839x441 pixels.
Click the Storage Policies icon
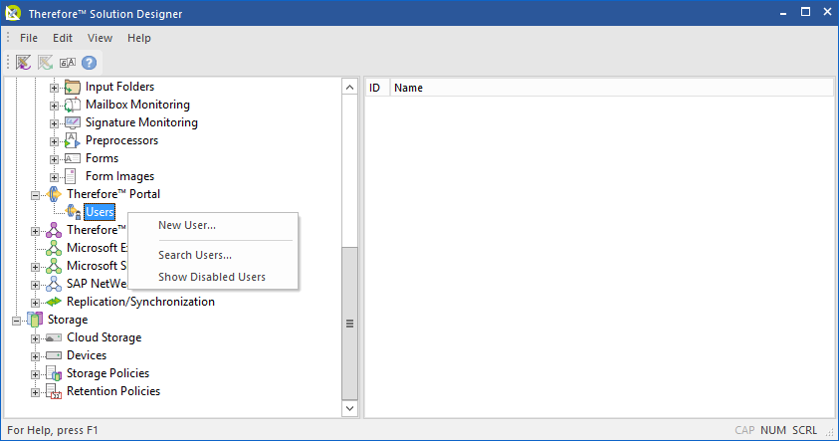[54, 374]
